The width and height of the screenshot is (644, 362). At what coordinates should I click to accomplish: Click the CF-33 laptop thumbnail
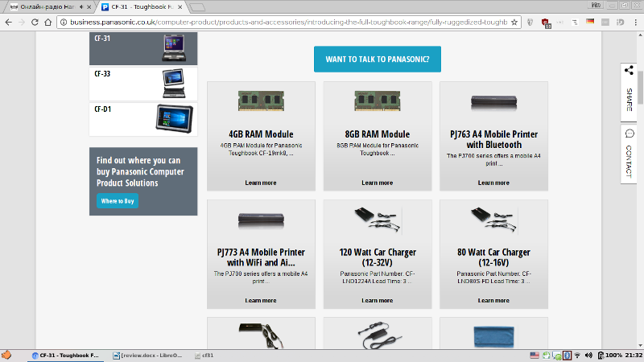point(174,84)
